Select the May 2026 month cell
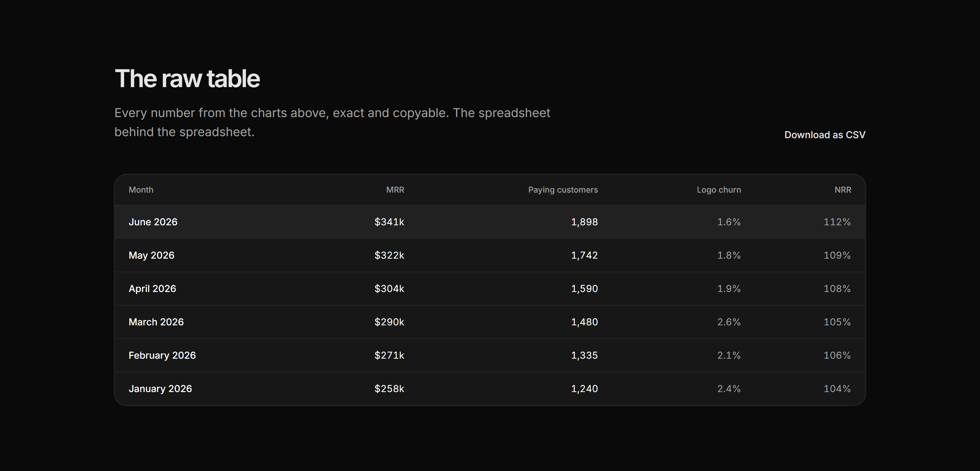This screenshot has width=980, height=471. pos(151,255)
